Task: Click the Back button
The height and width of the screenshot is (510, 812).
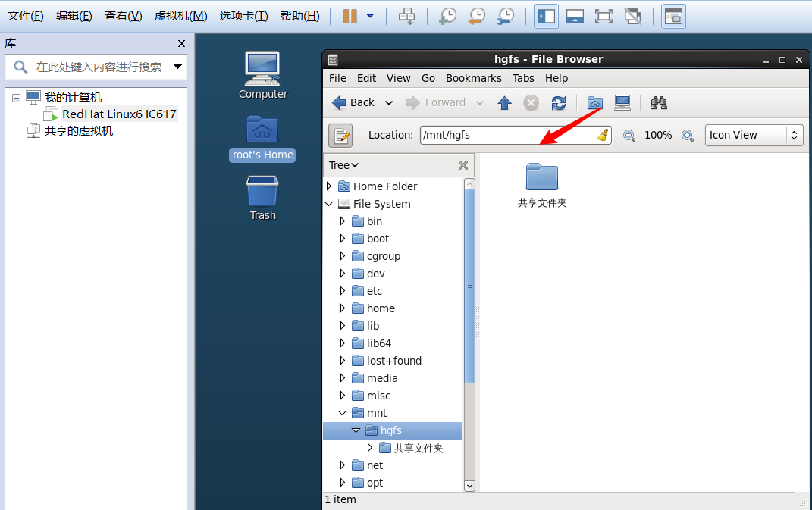Action: click(x=353, y=103)
